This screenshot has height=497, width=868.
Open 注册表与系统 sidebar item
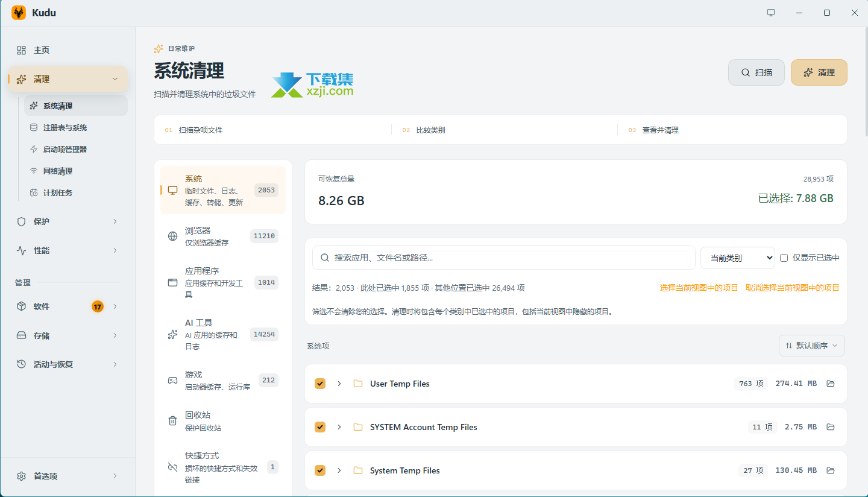point(76,127)
